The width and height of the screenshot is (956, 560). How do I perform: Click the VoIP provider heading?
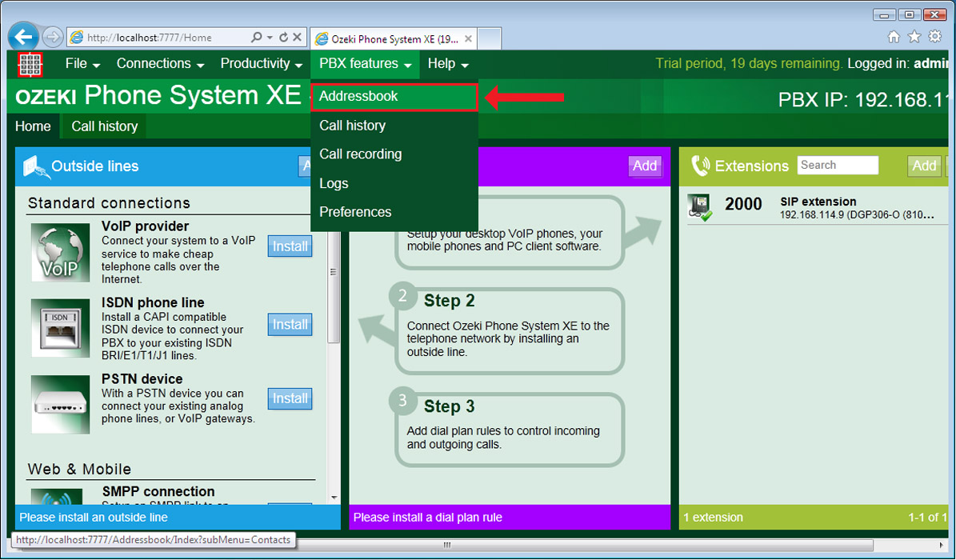click(x=145, y=226)
